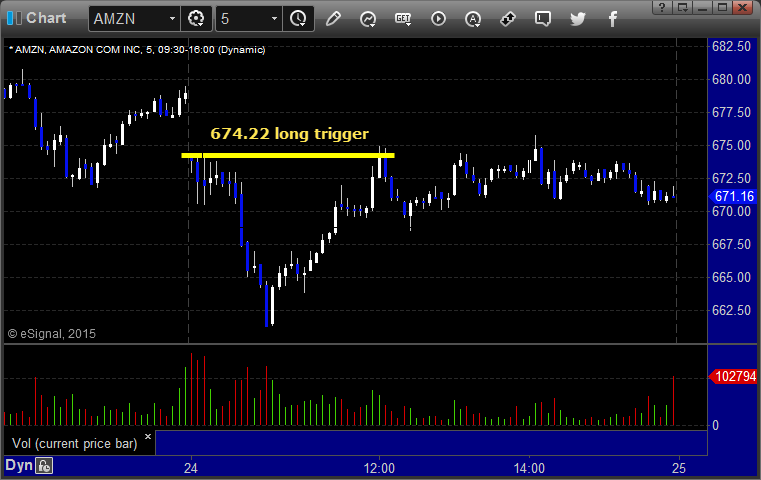
Task: Click the trade arrows icon
Action: (x=508, y=19)
